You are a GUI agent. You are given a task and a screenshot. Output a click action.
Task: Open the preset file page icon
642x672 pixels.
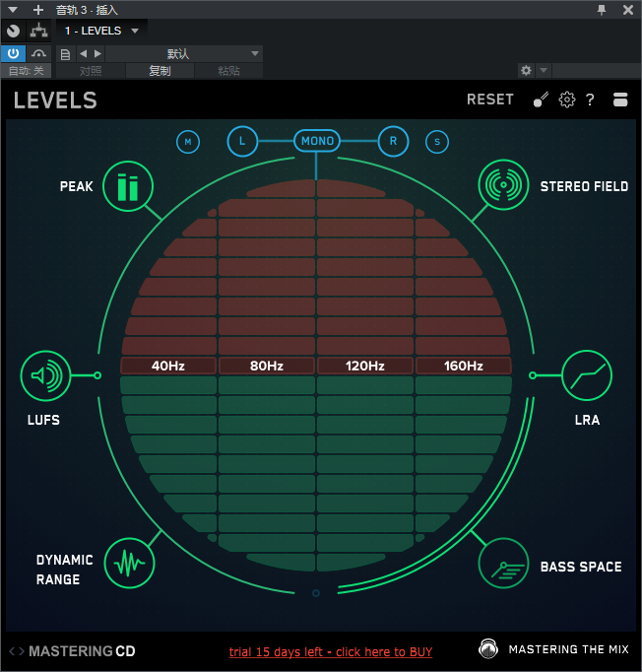point(65,54)
